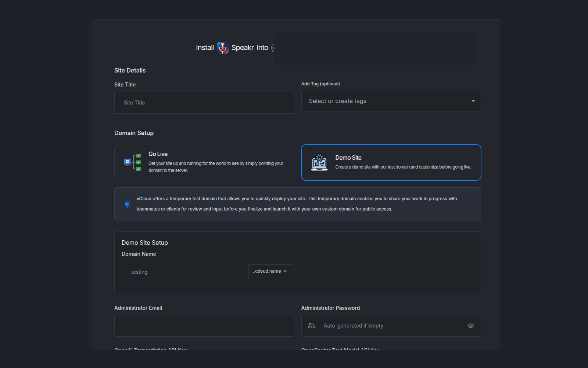Click the Speakr microphone app icon
588x368 pixels.
[x=222, y=48]
